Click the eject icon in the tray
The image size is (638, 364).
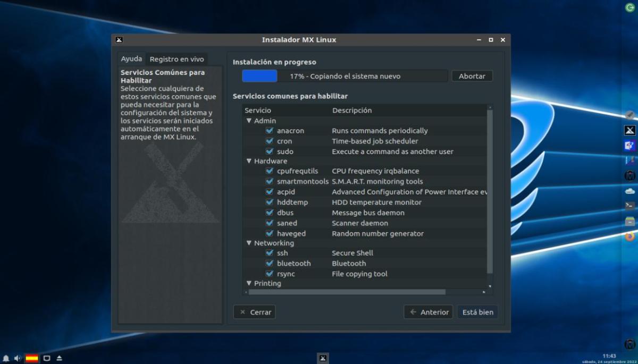coord(59,358)
